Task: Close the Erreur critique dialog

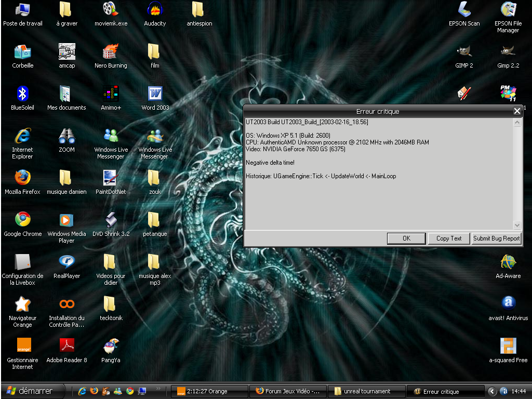Action: click(x=517, y=111)
